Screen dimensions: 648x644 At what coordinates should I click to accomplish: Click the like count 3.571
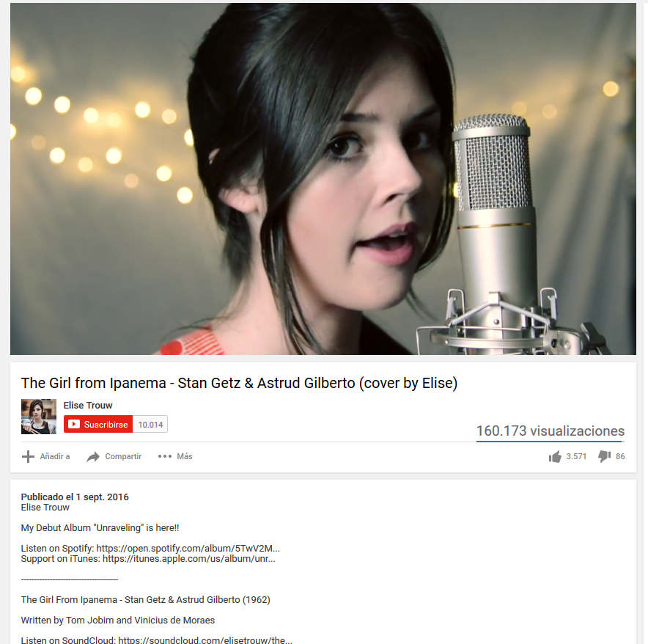tap(576, 456)
